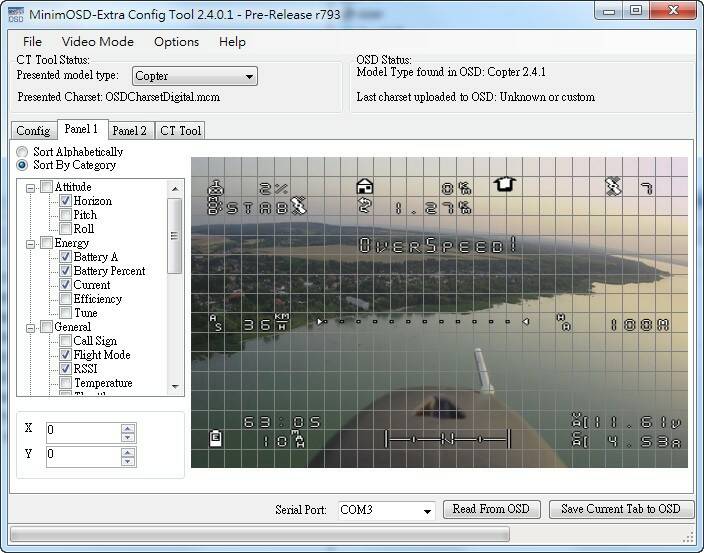Screen dimensions: 704x553
Task: Click the OverSpeed! warning text overlay
Action: point(438,245)
